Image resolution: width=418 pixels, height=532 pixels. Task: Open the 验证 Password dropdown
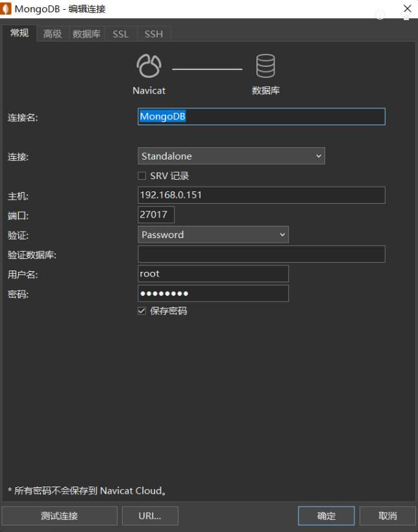[214, 234]
